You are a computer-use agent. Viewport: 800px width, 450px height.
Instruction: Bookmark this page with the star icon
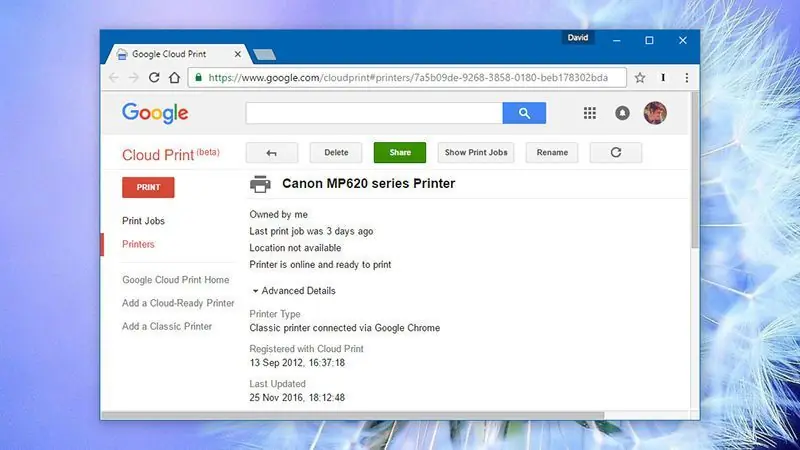(640, 78)
